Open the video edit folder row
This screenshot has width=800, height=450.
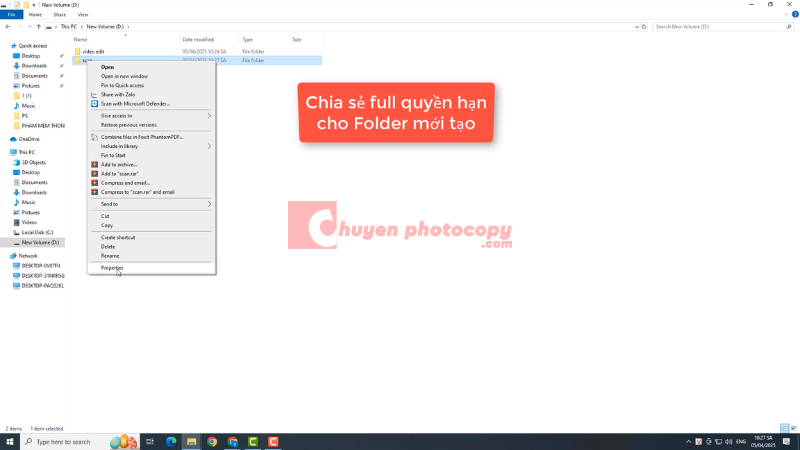pyautogui.click(x=197, y=52)
